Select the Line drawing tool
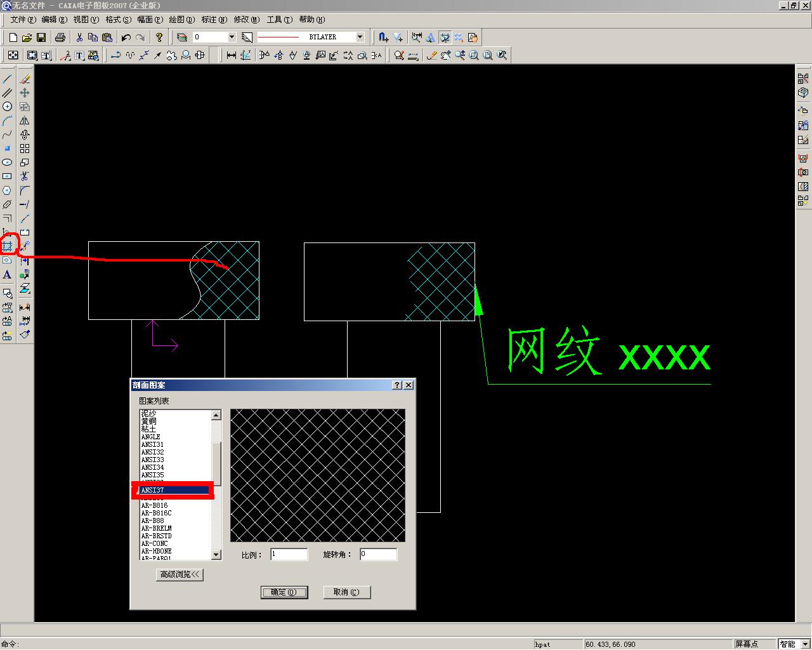 coord(7,79)
